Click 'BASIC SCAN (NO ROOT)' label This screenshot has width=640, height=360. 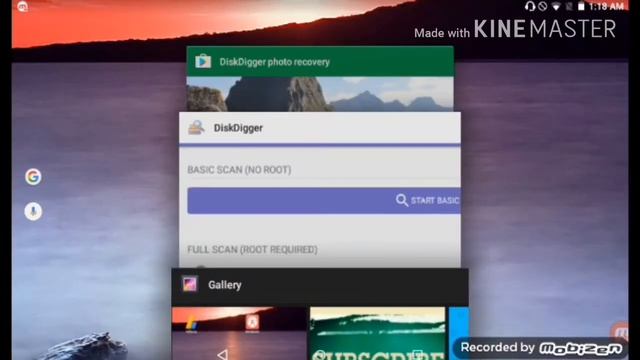239,170
